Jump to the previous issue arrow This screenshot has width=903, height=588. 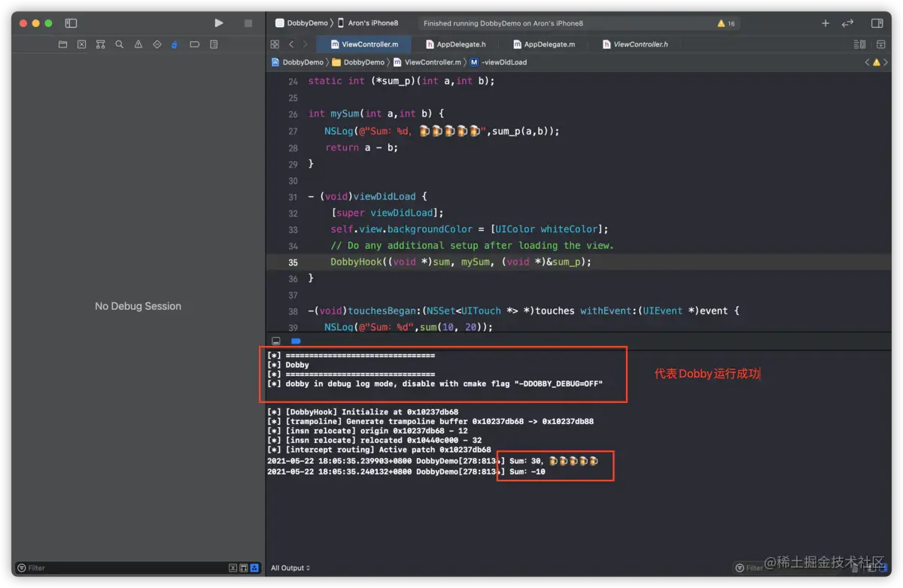tap(867, 62)
